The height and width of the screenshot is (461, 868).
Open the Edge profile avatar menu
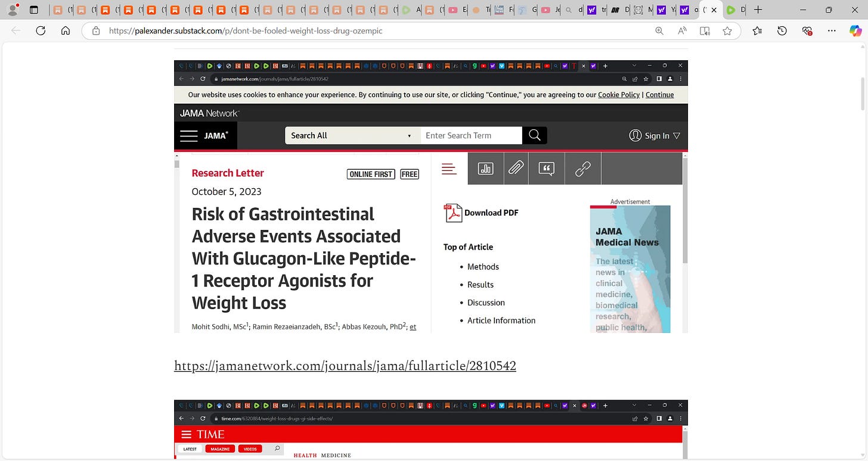[13, 10]
